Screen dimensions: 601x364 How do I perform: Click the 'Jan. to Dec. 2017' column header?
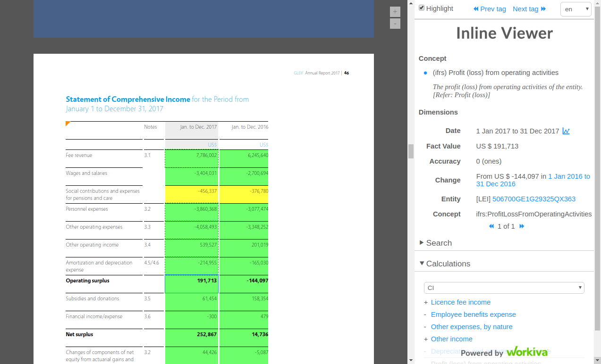(x=198, y=127)
